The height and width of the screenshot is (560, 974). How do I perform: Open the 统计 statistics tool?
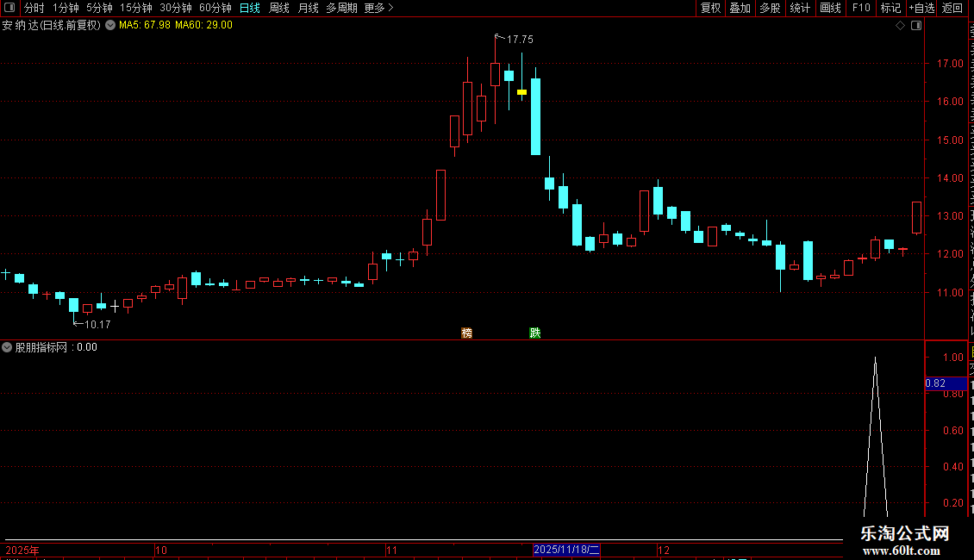pos(799,8)
